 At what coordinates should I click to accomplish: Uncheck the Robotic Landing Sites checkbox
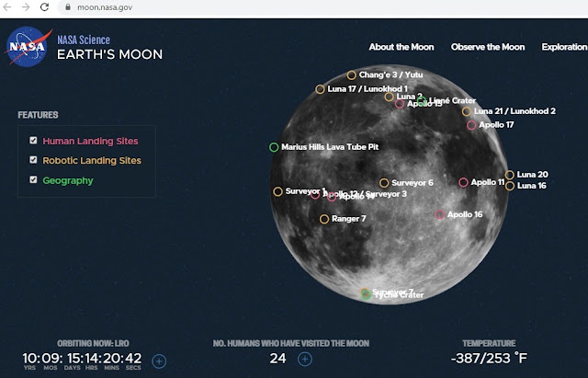[x=33, y=160]
